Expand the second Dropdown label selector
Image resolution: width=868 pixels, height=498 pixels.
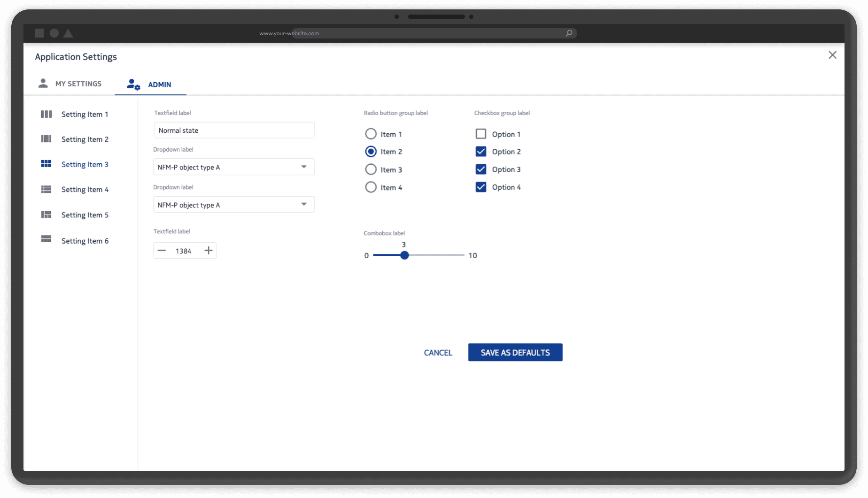click(x=234, y=204)
